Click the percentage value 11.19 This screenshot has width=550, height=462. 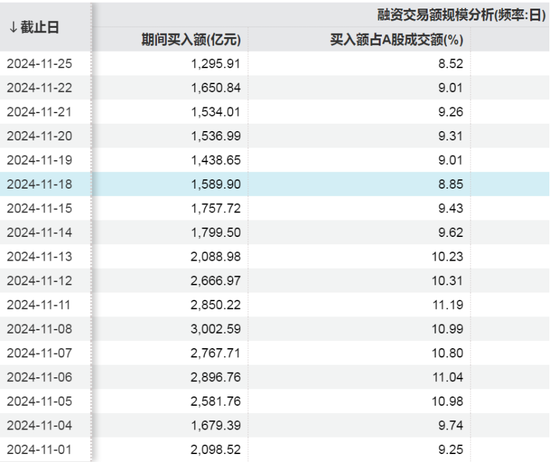click(448, 305)
